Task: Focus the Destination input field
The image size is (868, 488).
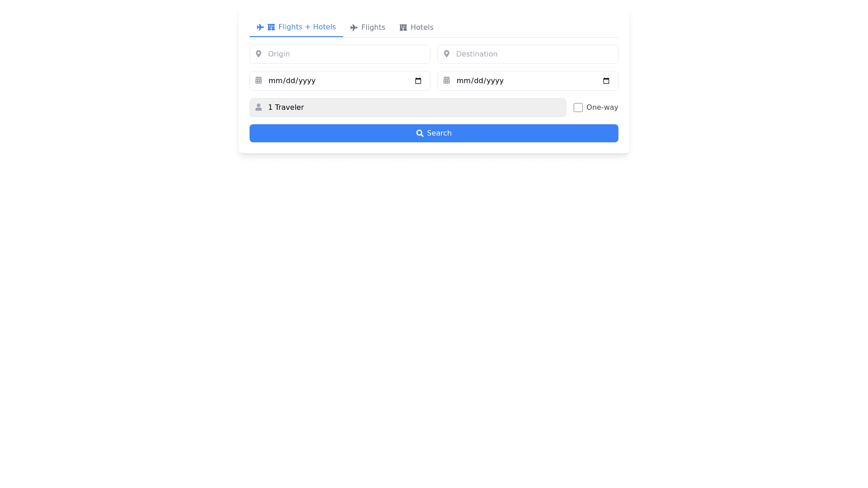Action: point(533,54)
